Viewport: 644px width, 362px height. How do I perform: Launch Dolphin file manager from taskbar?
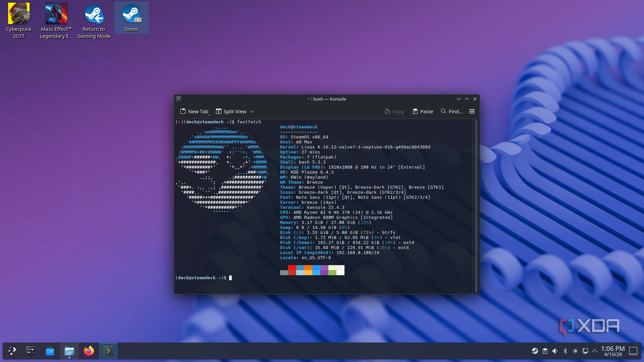(x=69, y=351)
